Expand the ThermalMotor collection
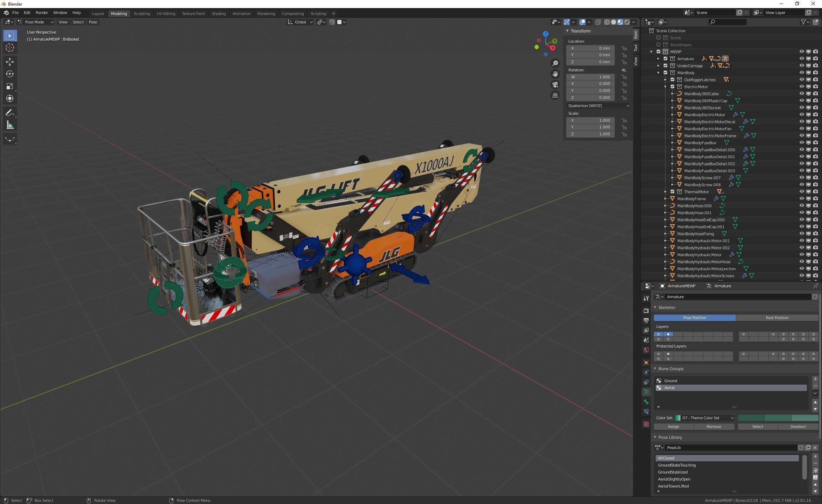 tap(665, 192)
